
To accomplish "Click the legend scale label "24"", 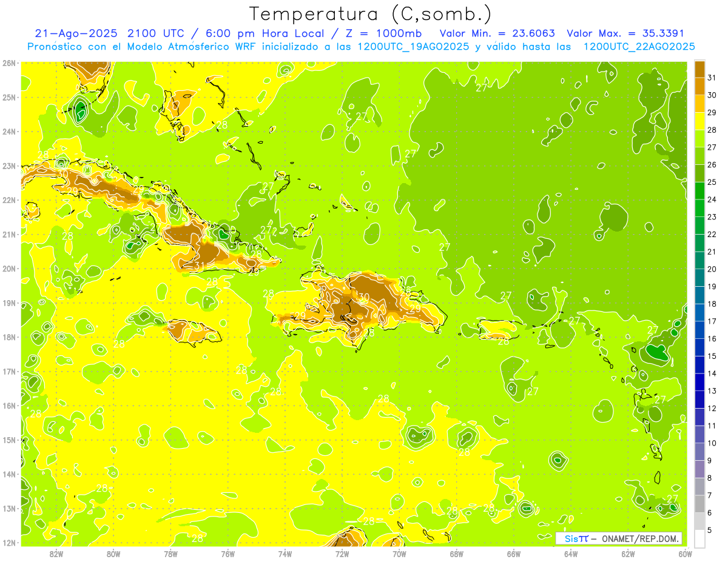I will pyautogui.click(x=712, y=199).
